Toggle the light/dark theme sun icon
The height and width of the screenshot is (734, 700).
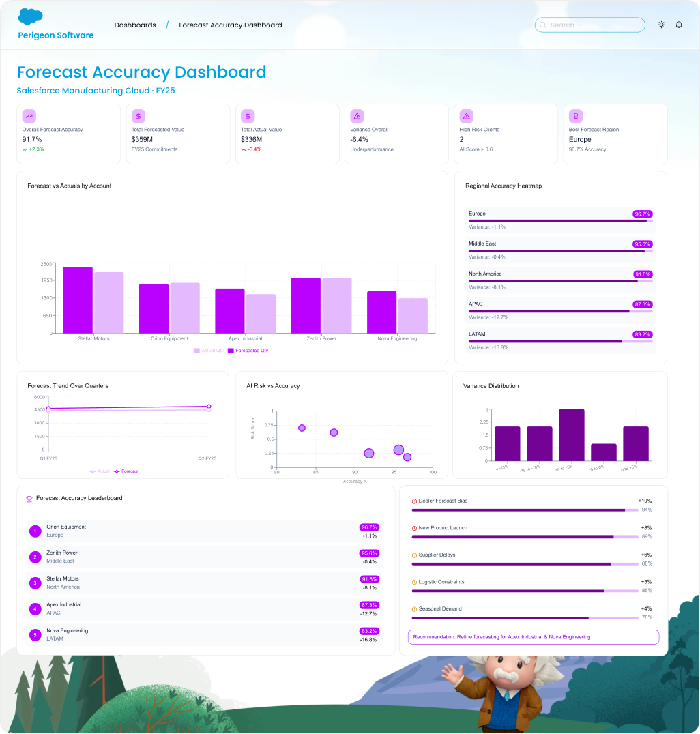(x=661, y=25)
